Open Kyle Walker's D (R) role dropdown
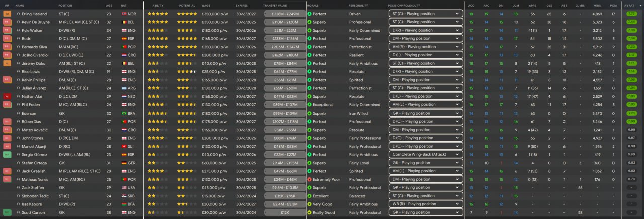 426,30
